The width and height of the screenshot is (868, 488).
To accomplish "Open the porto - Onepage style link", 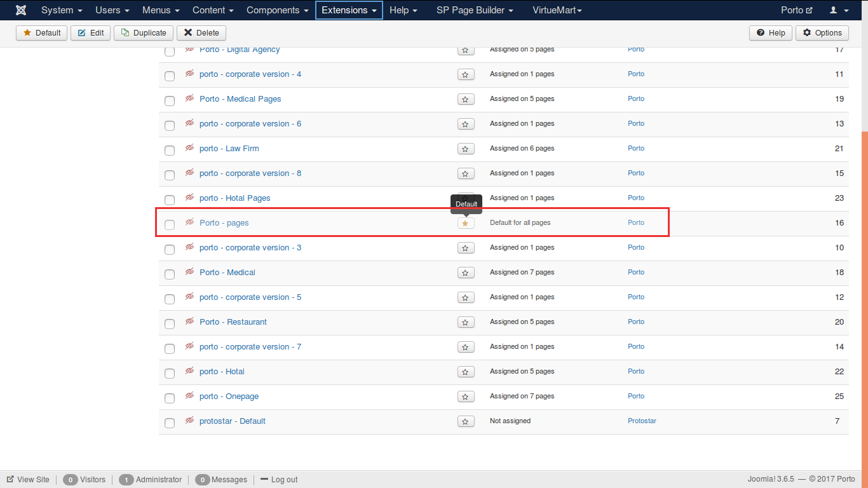I will click(x=229, y=396).
